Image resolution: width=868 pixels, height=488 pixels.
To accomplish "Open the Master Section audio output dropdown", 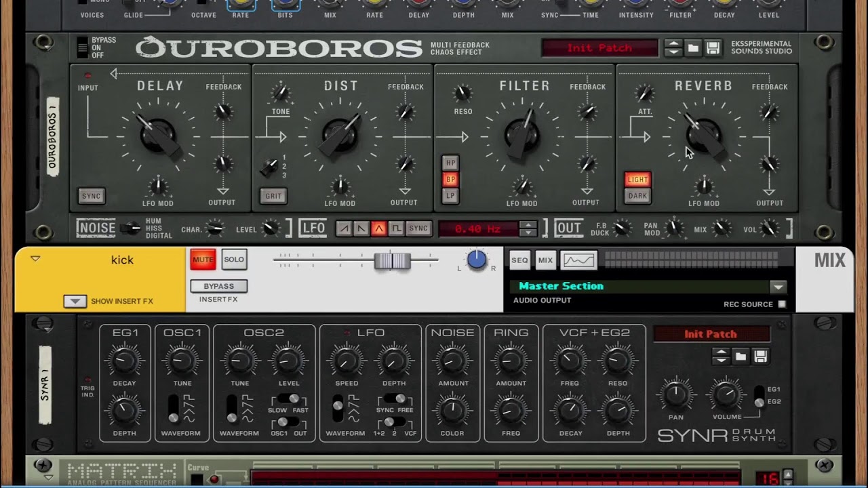I will coord(778,287).
